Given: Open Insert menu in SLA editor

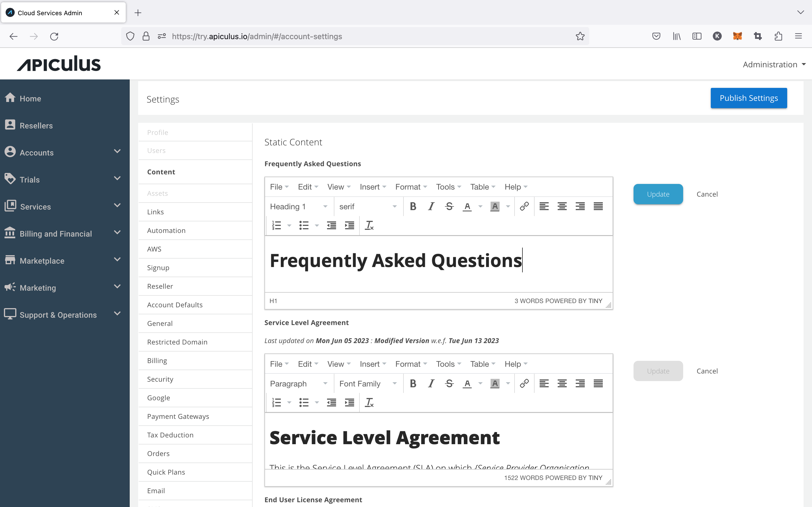Looking at the screenshot, I should coord(372,364).
